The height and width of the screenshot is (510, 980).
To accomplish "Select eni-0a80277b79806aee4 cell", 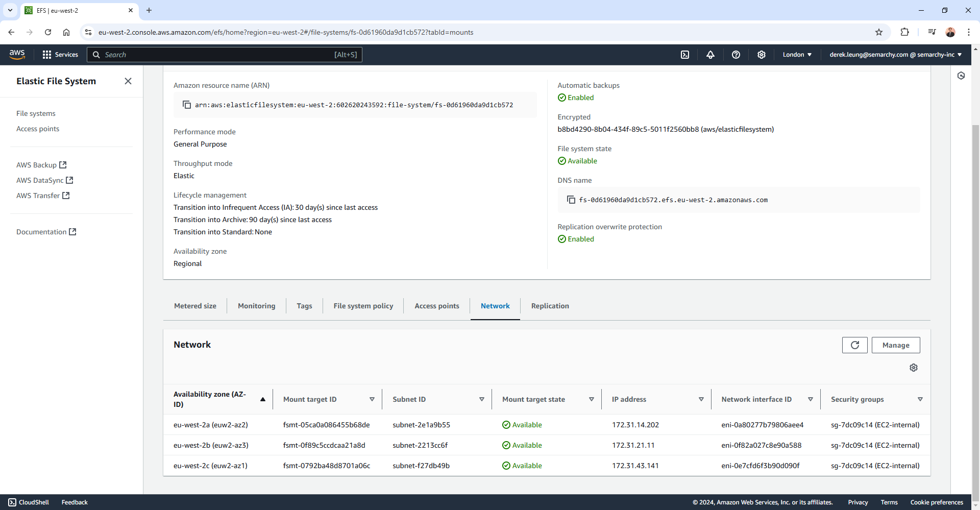I will coord(762,425).
